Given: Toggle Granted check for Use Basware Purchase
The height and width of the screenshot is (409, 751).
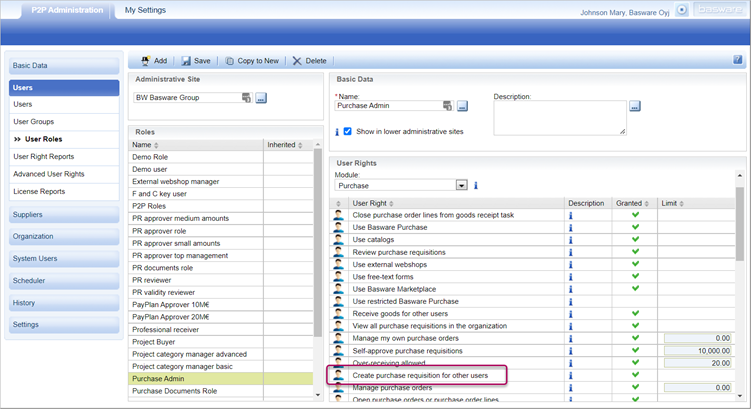Looking at the screenshot, I should click(x=636, y=227).
